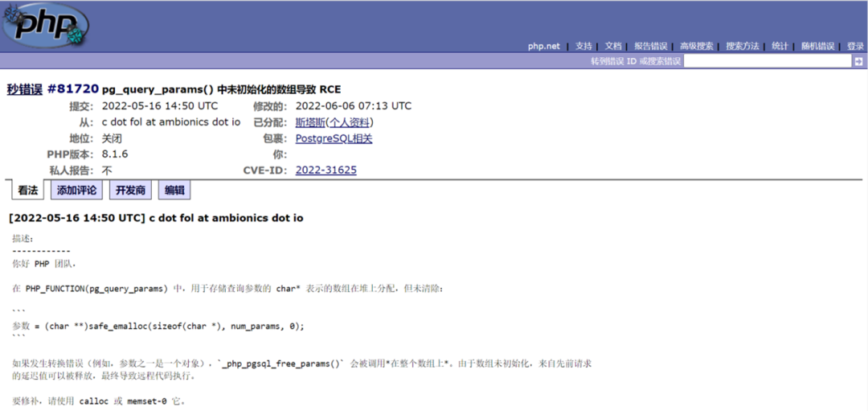This screenshot has width=868, height=411.
Task: Switch to the 编辑 tab
Action: (174, 191)
